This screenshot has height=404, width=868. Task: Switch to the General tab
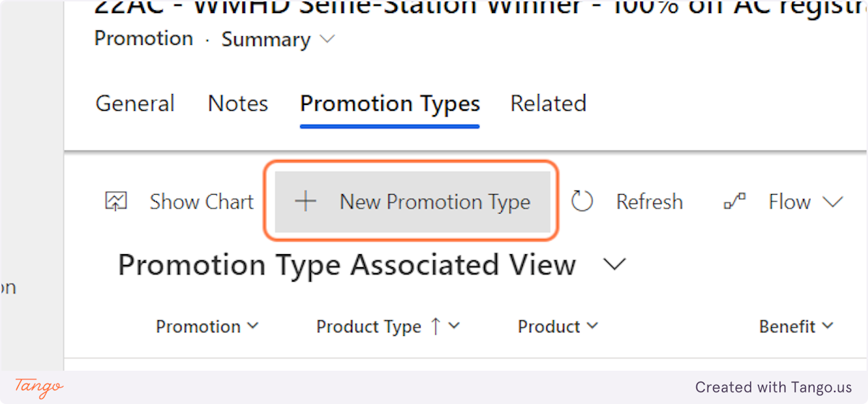point(135,104)
